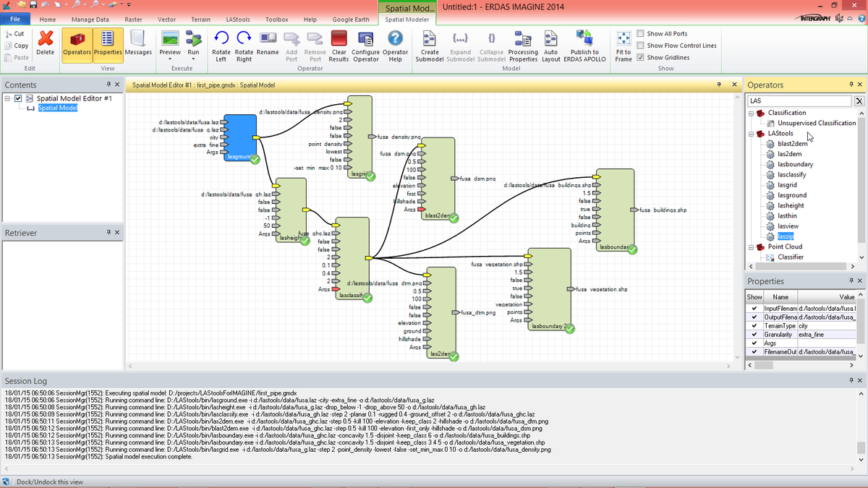This screenshot has height=488, width=868.
Task: Select lasthin operator in list
Action: (x=787, y=216)
